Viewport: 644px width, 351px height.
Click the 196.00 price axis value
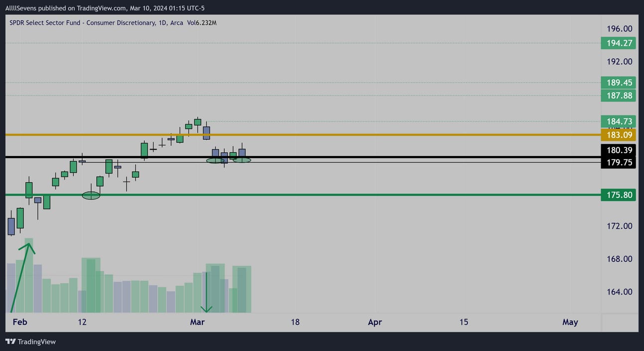pos(620,28)
